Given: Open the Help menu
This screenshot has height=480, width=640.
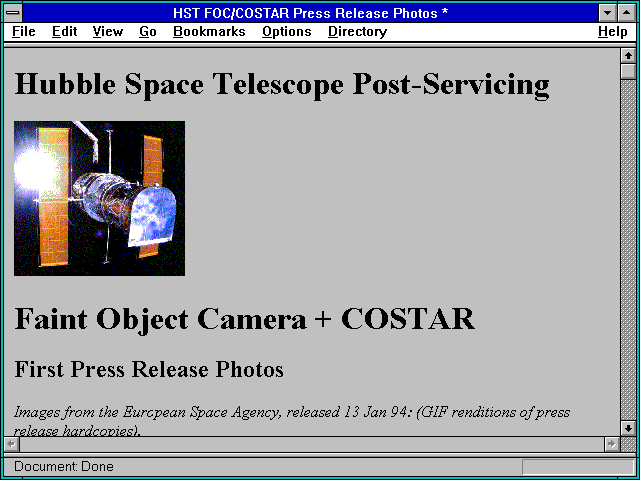Looking at the screenshot, I should 613,31.
